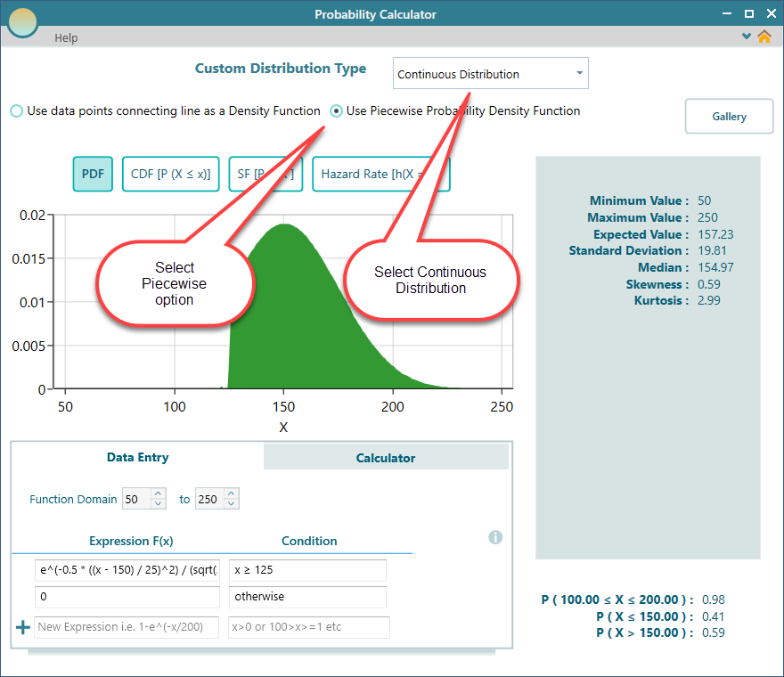
Task: Add a new expression with the plus icon
Action: (x=22, y=627)
